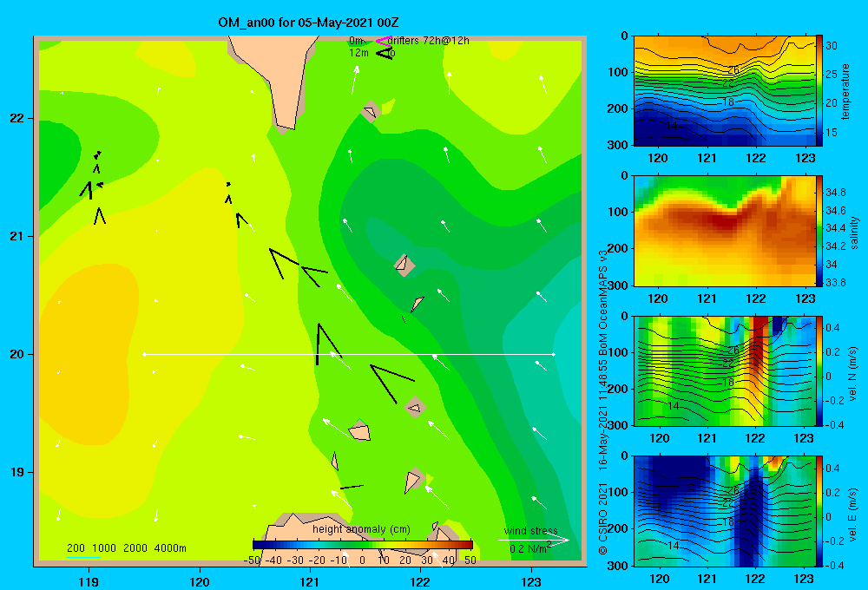Click '4000m' in the bathymetry depth legend
Viewport: 868px width, 590px height.
(170, 548)
